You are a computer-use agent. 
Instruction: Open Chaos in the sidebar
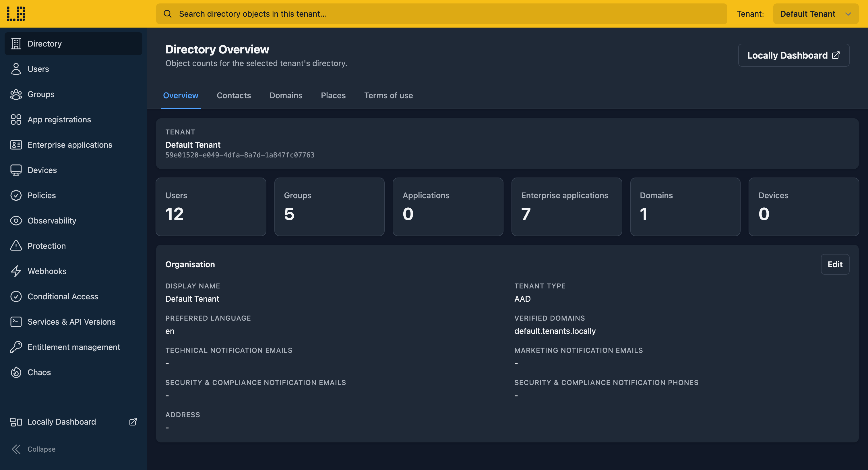coord(73,373)
